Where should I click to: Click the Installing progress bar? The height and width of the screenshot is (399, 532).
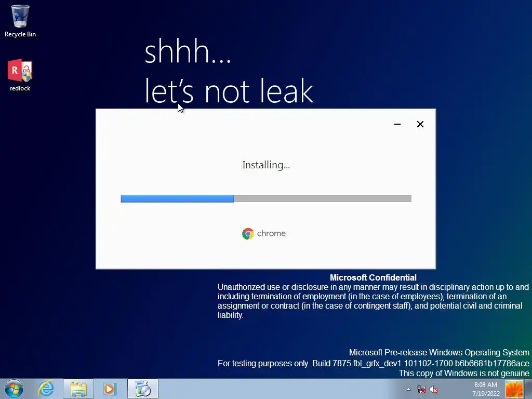(x=266, y=198)
